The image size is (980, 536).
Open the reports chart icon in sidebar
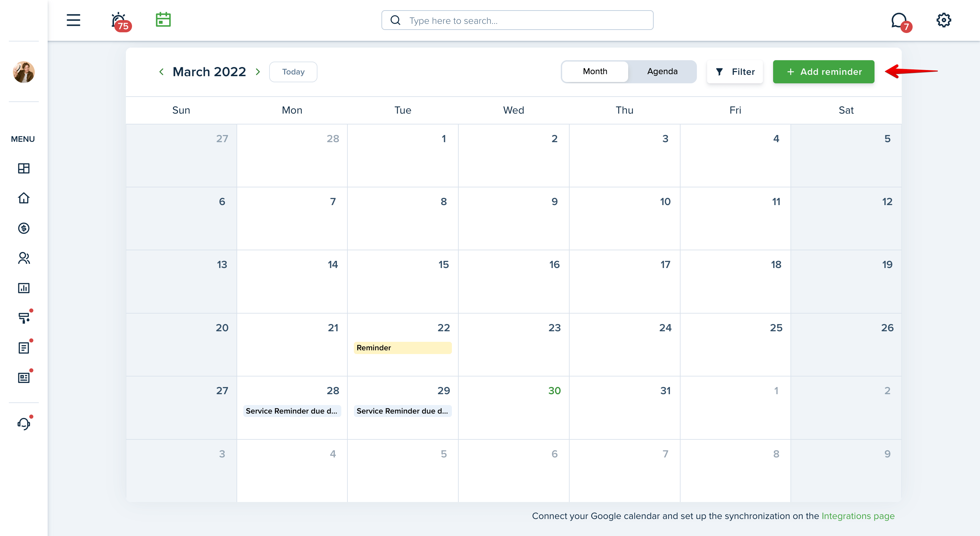point(23,288)
